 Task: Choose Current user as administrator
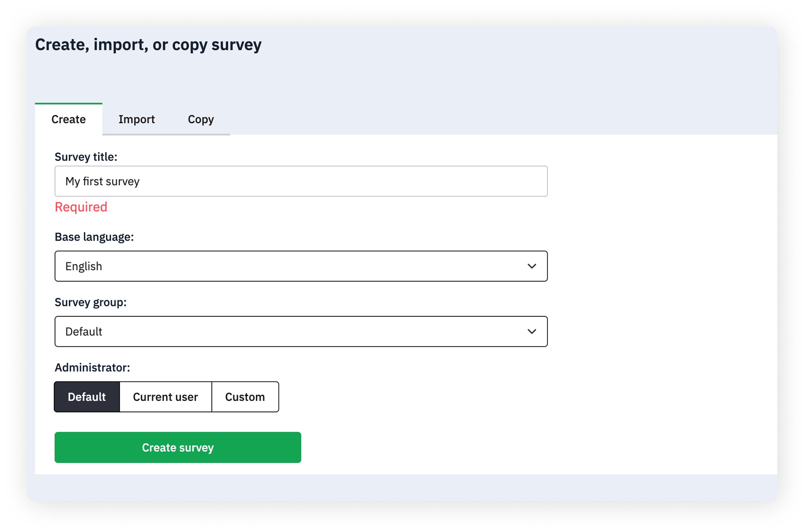coord(166,397)
